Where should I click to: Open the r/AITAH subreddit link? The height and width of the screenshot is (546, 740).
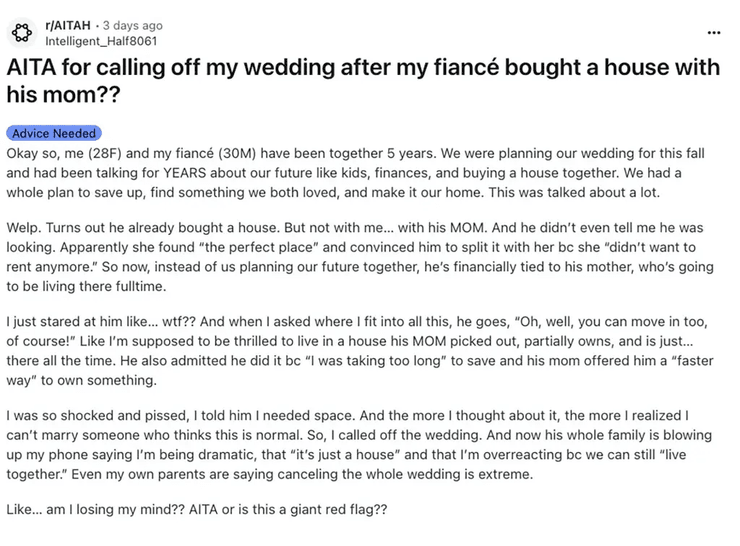69,25
